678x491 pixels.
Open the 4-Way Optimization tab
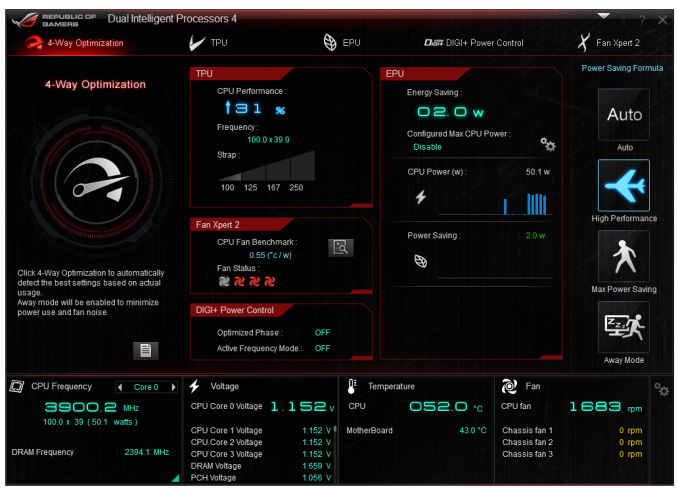coord(75,43)
